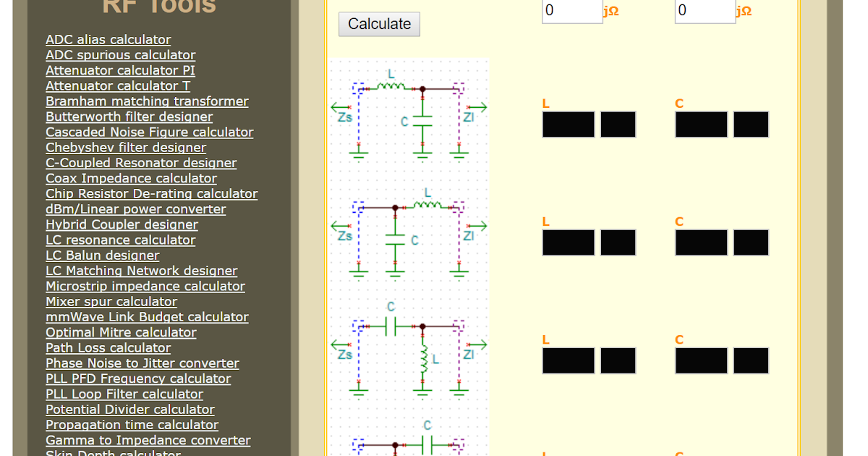Click the second jΩ reactance input field
868x456 pixels.
705,11
